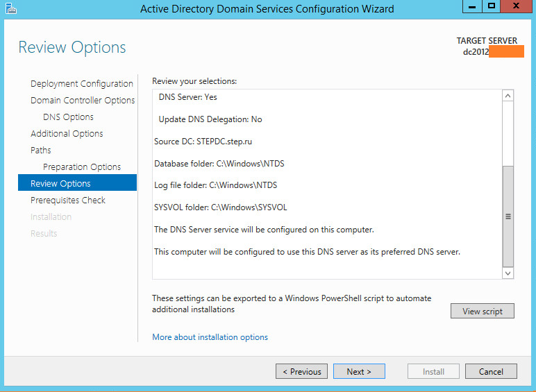This screenshot has width=536, height=392.
Task: Open Domain Controller Options page
Action: tap(83, 100)
